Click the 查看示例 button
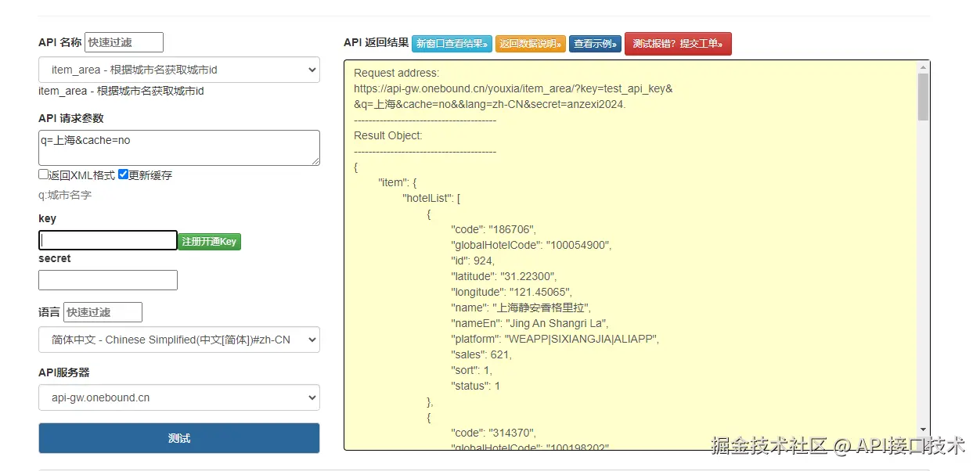 (x=595, y=44)
